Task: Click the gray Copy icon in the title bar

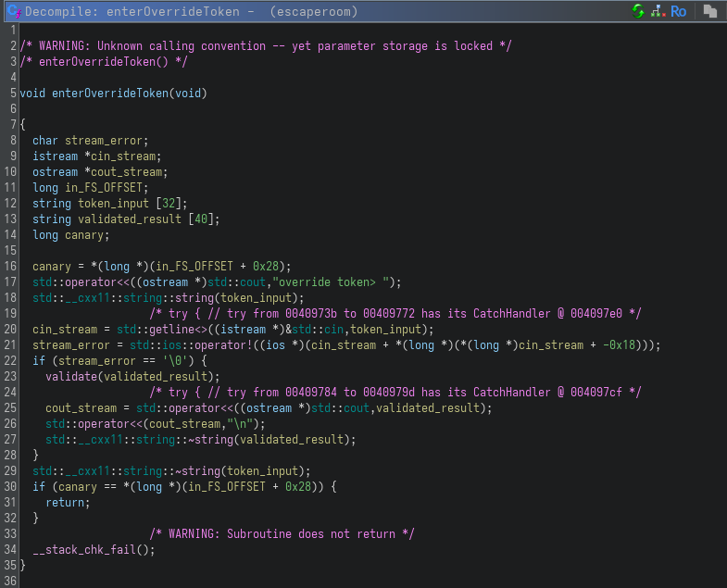Action: click(709, 11)
